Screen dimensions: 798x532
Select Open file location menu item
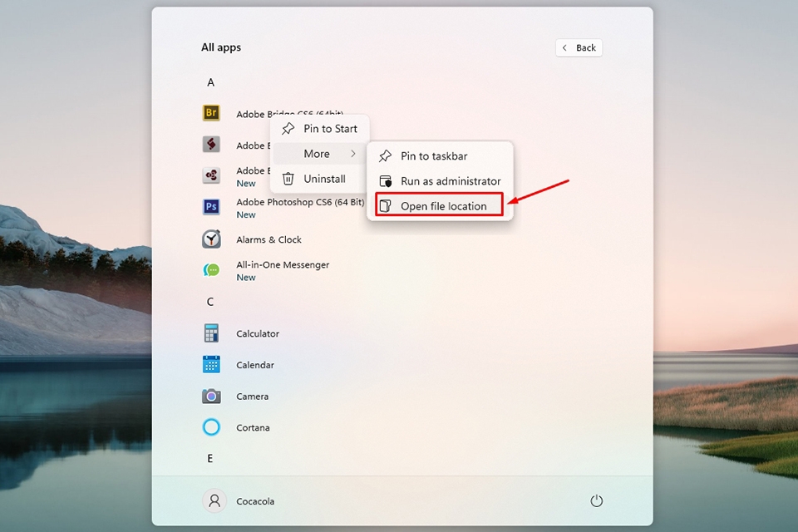click(444, 205)
